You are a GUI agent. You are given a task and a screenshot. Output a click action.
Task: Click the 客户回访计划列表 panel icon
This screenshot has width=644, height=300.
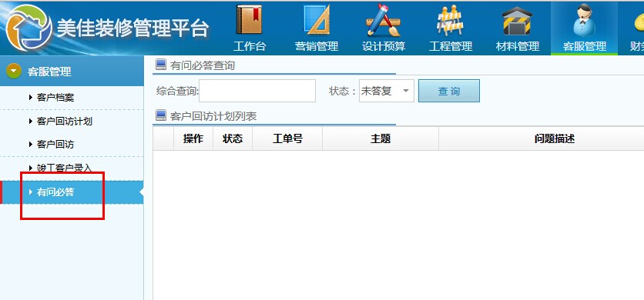pos(160,115)
